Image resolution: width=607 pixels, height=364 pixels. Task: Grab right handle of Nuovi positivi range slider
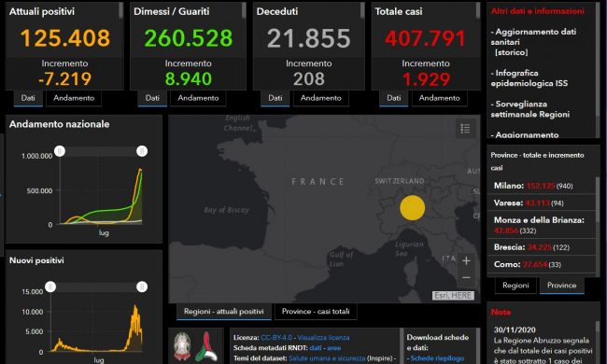tap(142, 287)
